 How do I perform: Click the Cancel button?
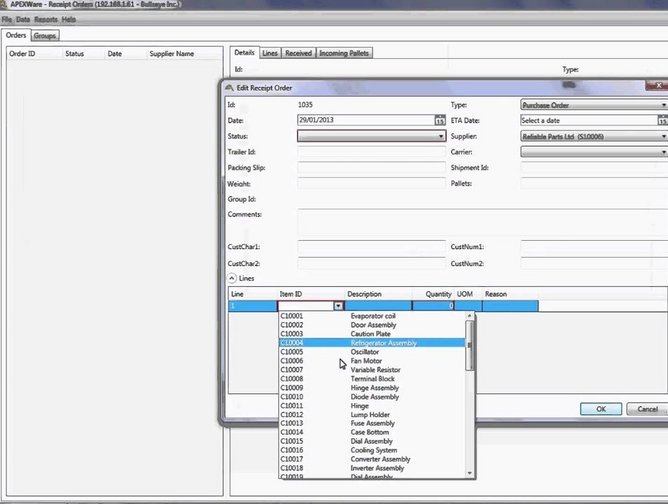pos(648,409)
